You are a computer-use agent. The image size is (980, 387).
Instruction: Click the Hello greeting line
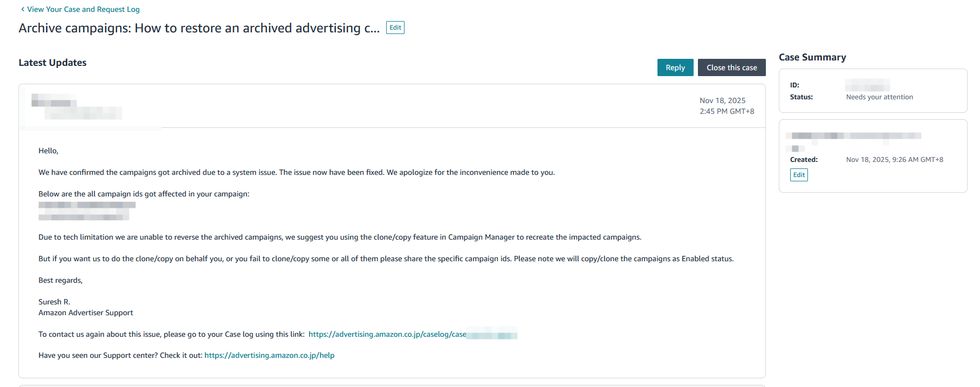pyautogui.click(x=48, y=151)
